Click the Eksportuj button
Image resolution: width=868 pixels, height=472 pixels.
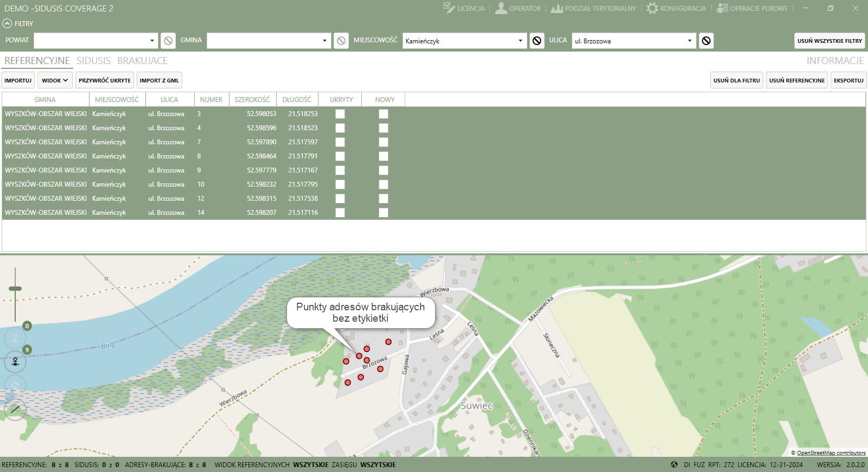848,80
